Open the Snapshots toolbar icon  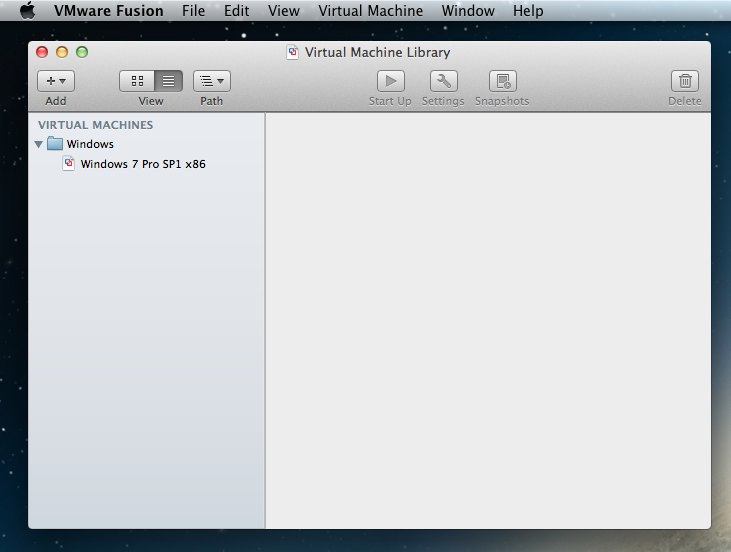point(502,81)
